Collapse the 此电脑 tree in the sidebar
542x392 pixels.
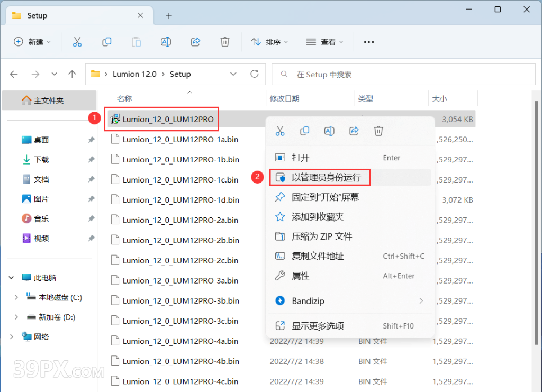tap(11, 277)
